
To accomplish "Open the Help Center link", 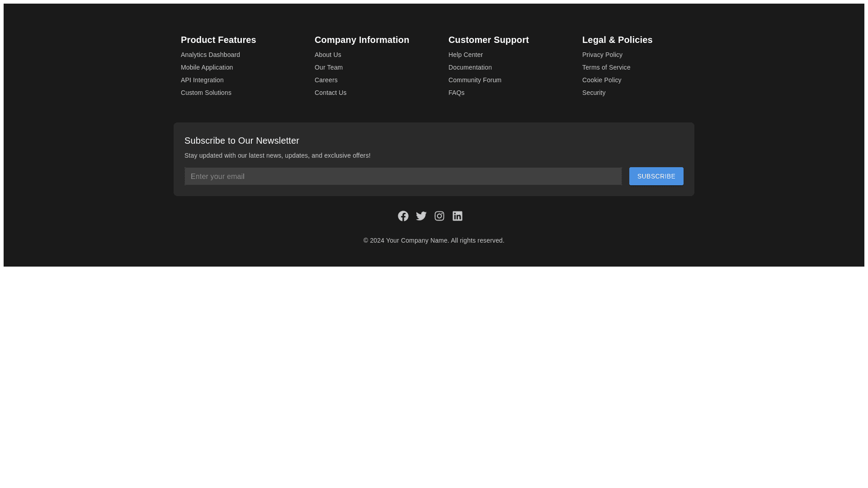I will tap(465, 55).
